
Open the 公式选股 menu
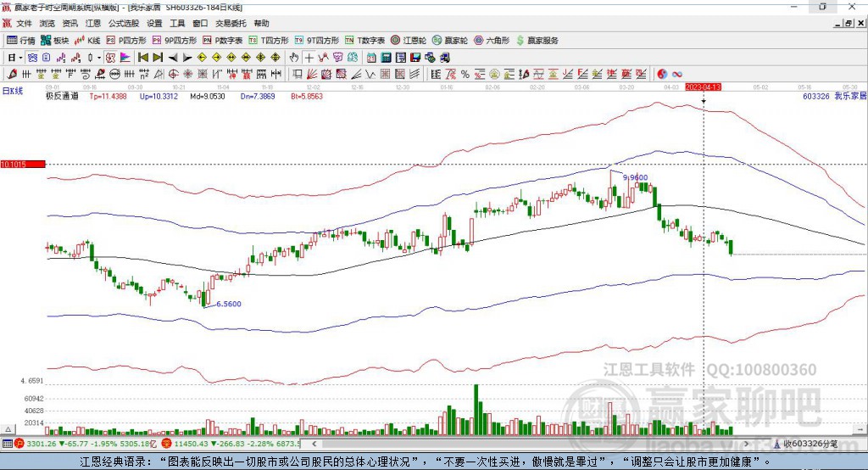coord(124,23)
